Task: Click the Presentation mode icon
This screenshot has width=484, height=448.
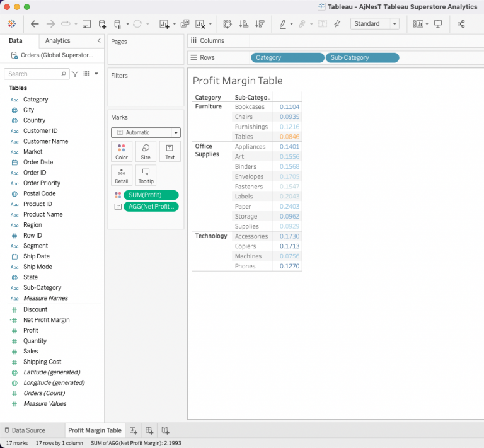Action: pyautogui.click(x=438, y=24)
